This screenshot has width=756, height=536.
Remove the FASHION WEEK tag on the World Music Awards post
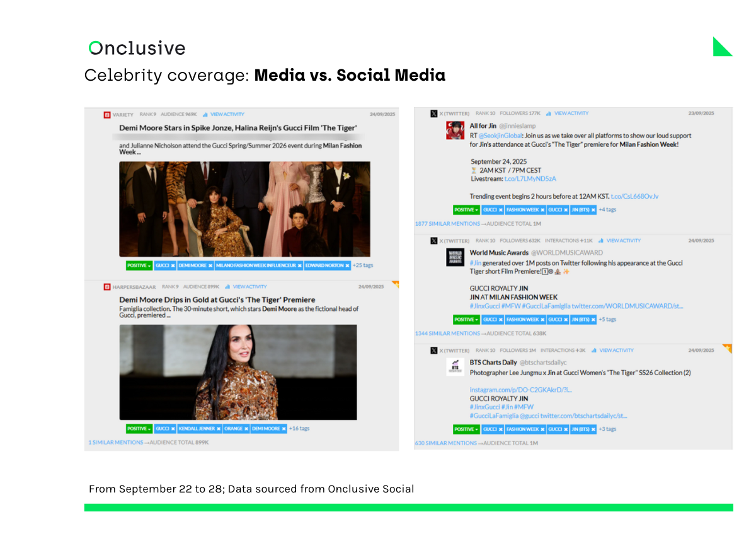(x=541, y=320)
